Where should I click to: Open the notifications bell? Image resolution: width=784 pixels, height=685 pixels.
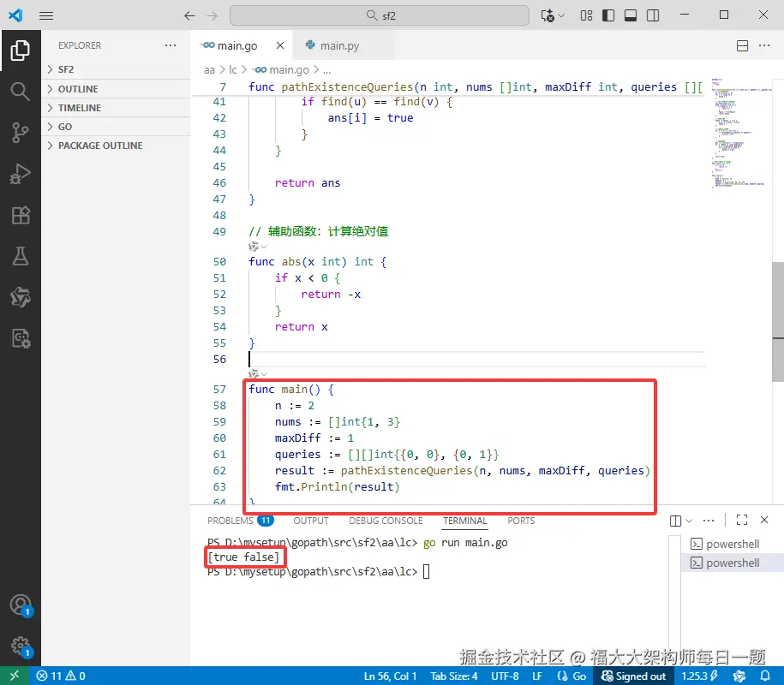(x=765, y=676)
